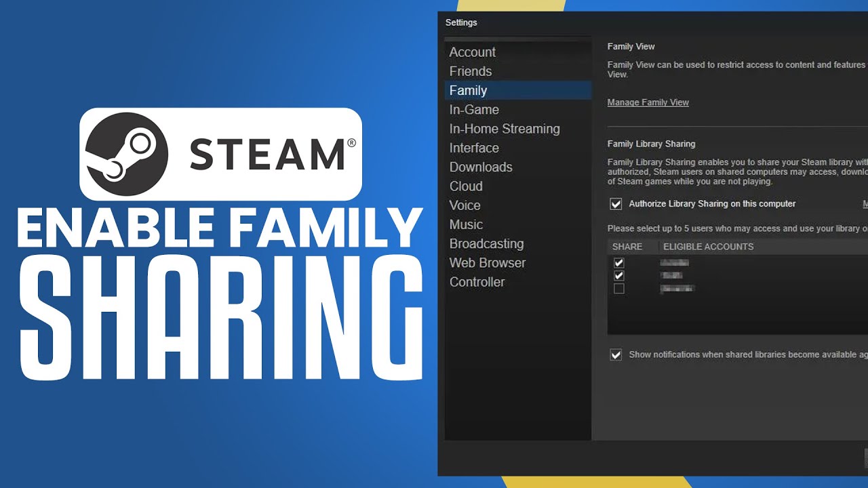
Task: Toggle shared library notifications checkbox
Action: pos(616,354)
